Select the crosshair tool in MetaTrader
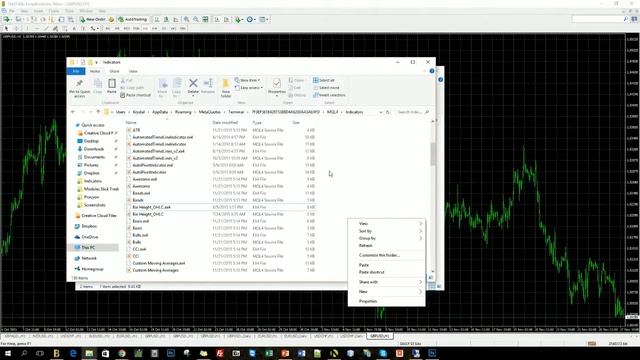Screen dimensions: 640x360 (x=16, y=28)
